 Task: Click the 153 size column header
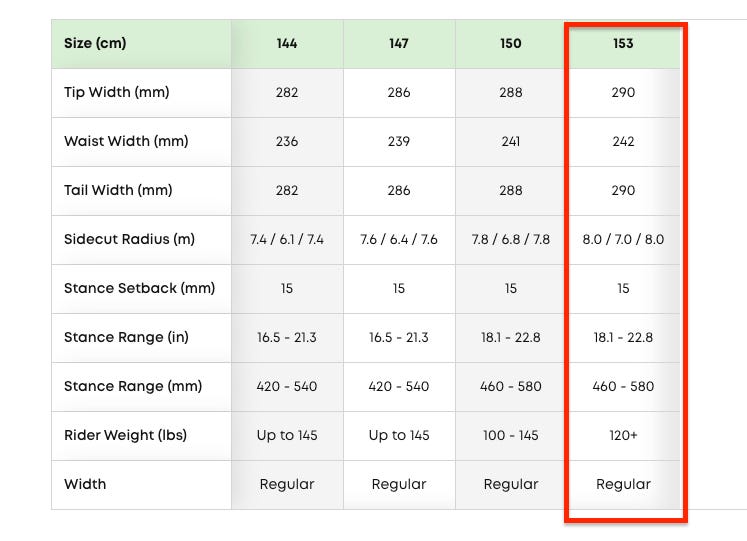pos(623,44)
